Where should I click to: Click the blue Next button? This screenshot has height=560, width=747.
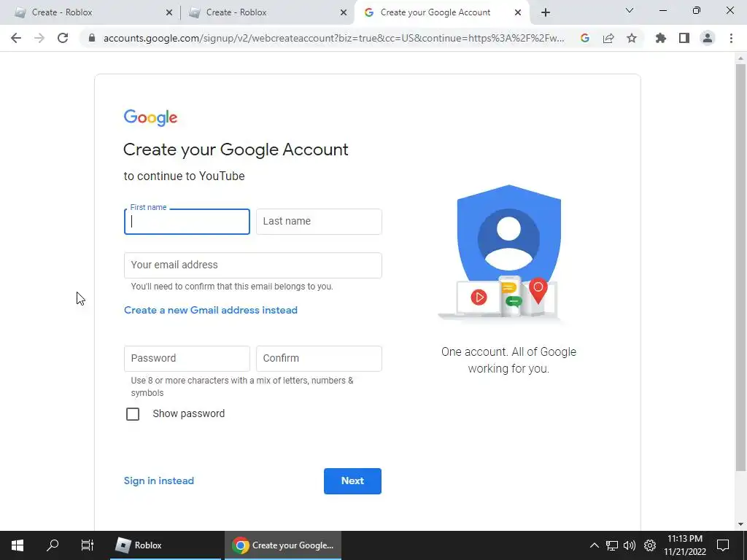(x=352, y=481)
